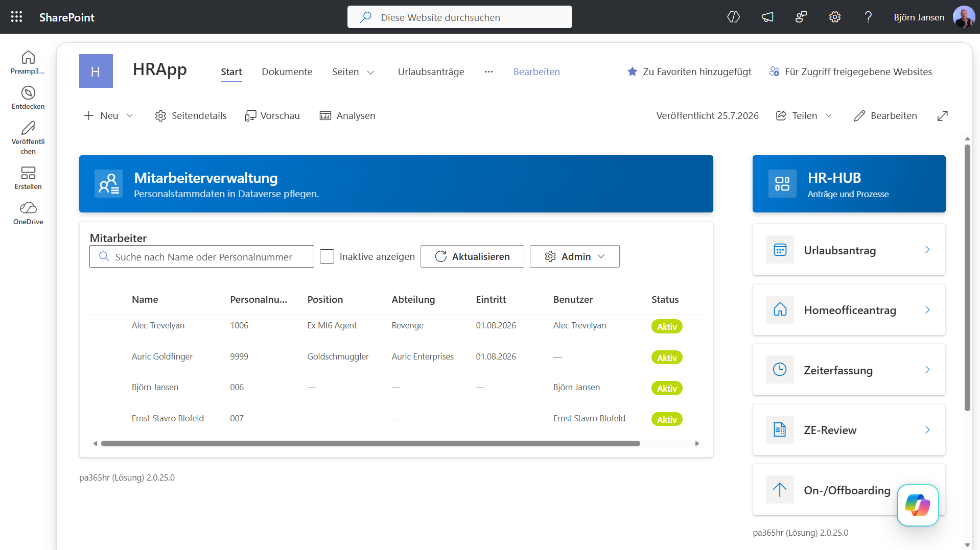The width and height of the screenshot is (980, 550).
Task: Click the Mitarbeiterverwaltung people icon
Action: pos(108,183)
